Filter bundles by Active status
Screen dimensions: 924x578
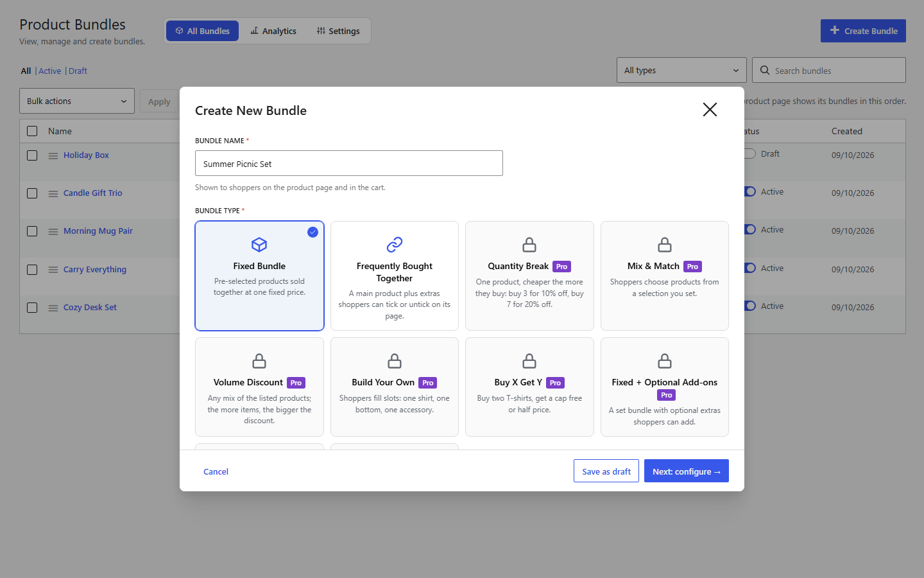50,71
